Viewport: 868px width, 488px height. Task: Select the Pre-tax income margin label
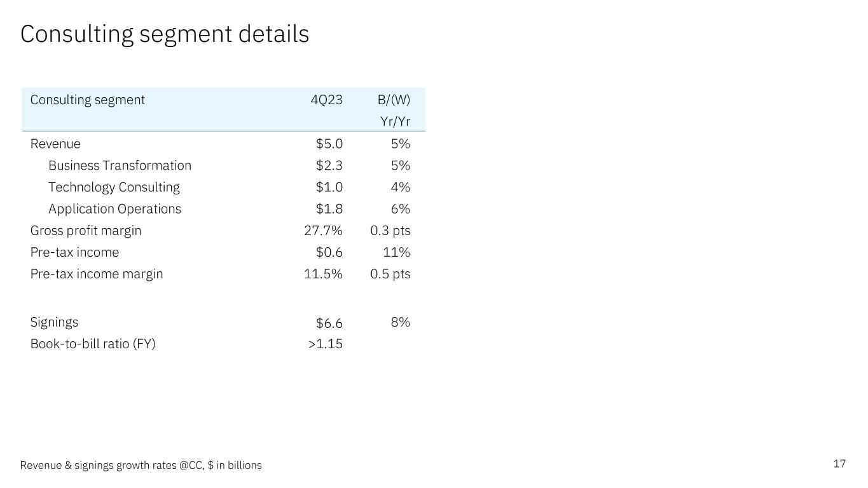pyautogui.click(x=97, y=273)
